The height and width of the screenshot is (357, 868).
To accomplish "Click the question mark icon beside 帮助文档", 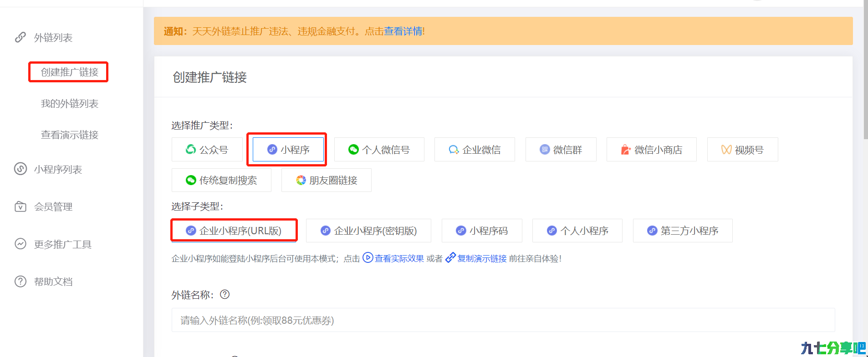I will 20,282.
